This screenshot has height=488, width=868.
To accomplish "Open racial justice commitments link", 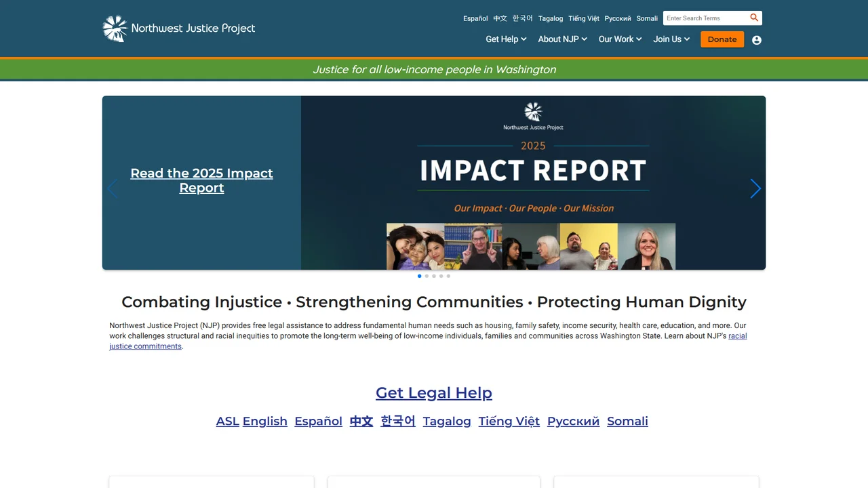I will pyautogui.click(x=428, y=341).
